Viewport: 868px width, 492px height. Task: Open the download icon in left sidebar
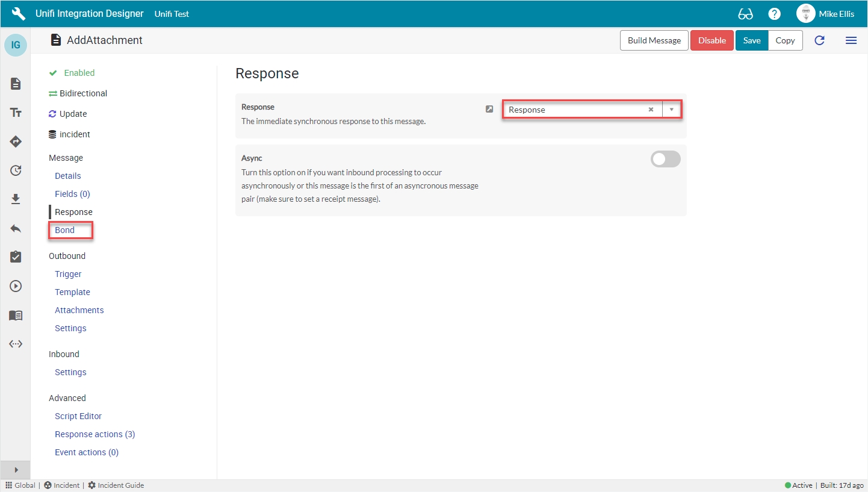[x=16, y=199]
